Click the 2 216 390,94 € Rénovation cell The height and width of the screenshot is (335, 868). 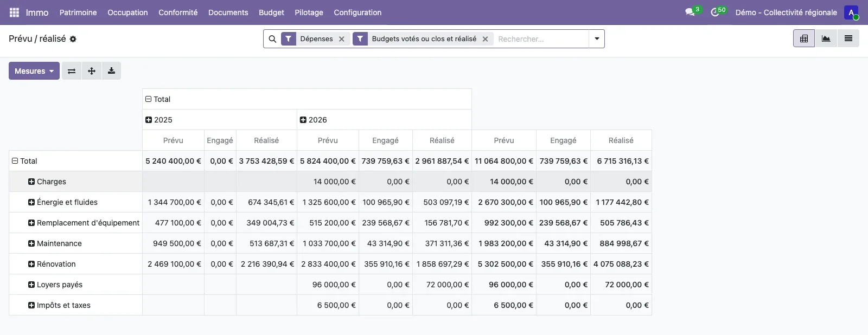(x=266, y=264)
